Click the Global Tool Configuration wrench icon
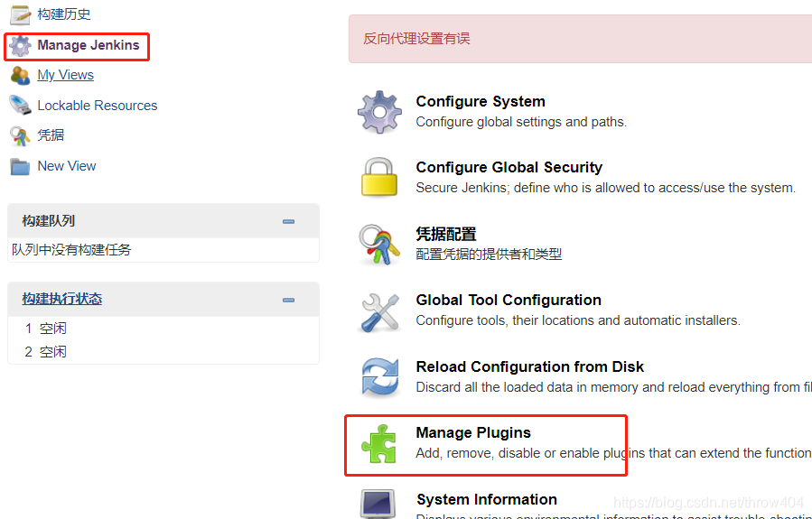Screen dimensions: 812x519 point(379,312)
